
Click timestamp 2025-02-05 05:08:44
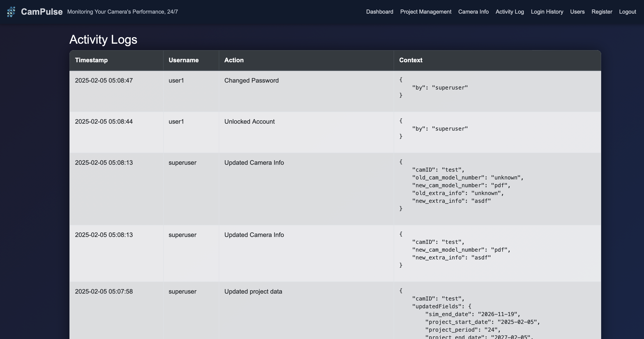(x=104, y=122)
